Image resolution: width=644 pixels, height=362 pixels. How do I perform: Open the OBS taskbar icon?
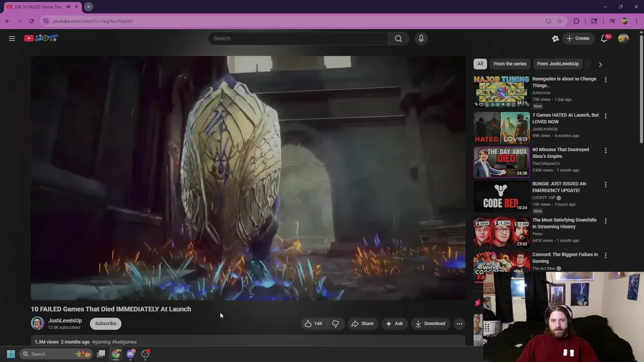pyautogui.click(x=145, y=354)
